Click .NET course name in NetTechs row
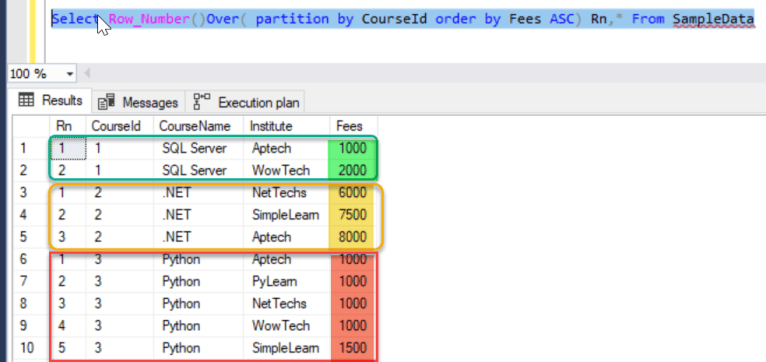The width and height of the screenshot is (766, 362). (198, 193)
